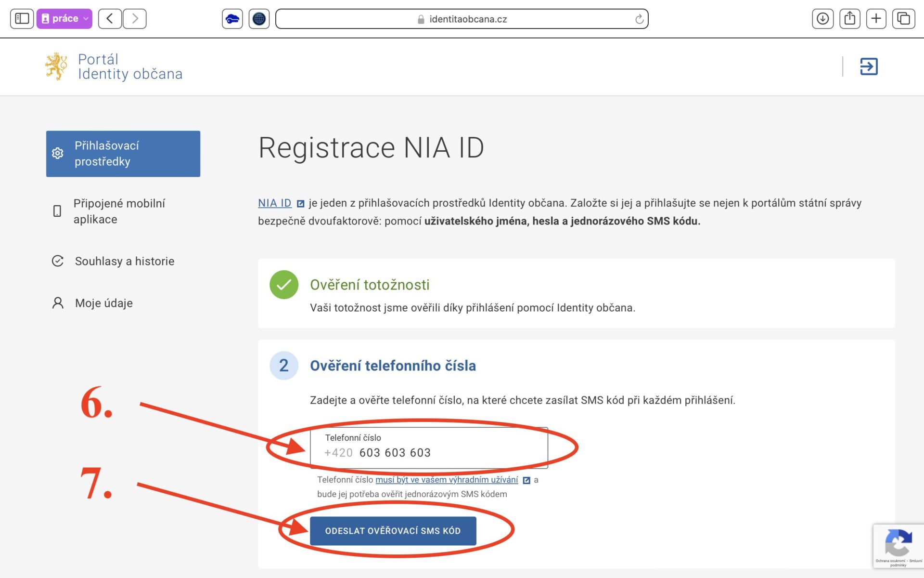Show the tab overview
The image size is (924, 578).
click(904, 19)
